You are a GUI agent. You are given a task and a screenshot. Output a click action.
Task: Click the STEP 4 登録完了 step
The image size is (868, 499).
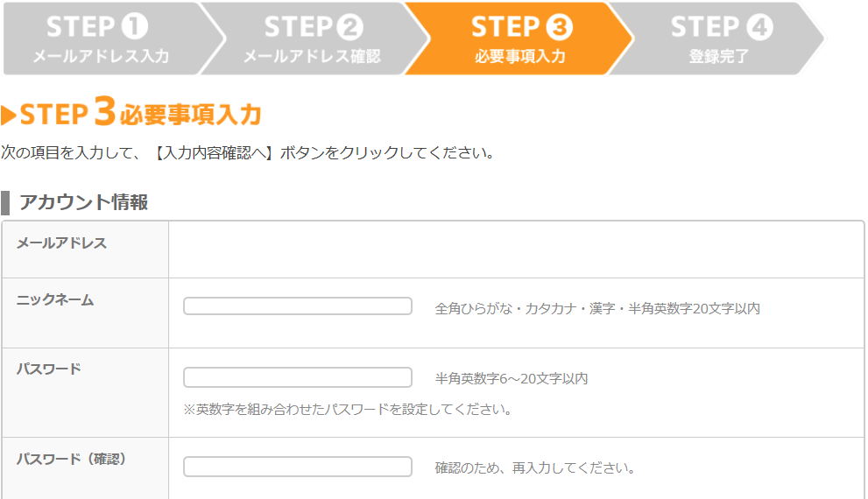(x=718, y=39)
